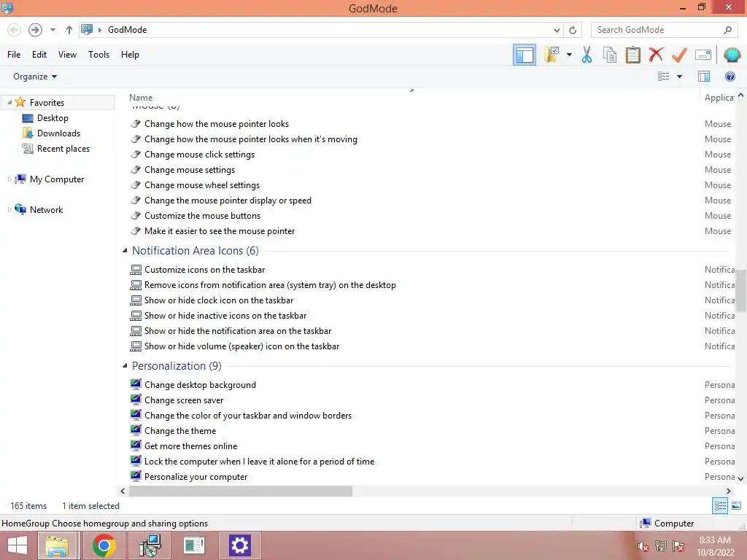Toggle the navigation pane layout button
This screenshot has width=747, height=560.
click(x=524, y=55)
